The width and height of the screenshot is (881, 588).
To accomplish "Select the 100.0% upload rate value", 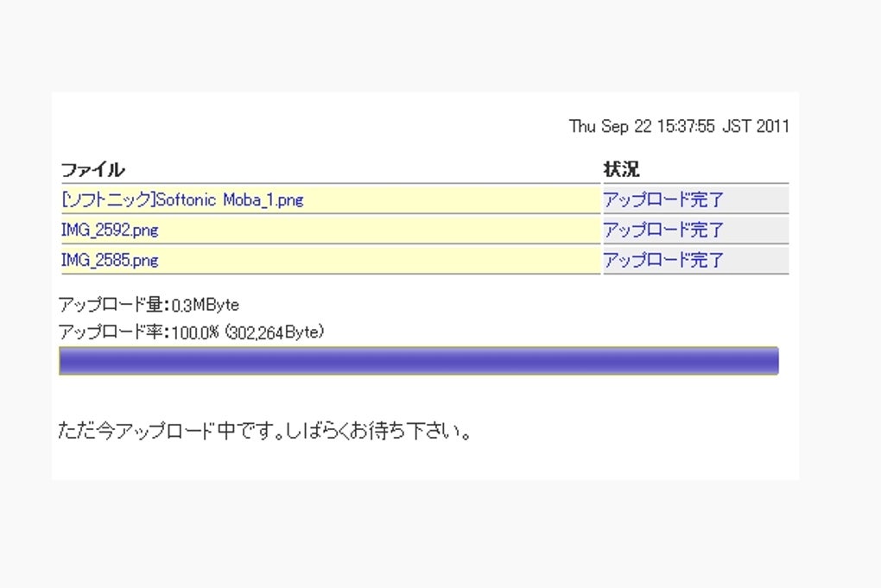I will (195, 332).
